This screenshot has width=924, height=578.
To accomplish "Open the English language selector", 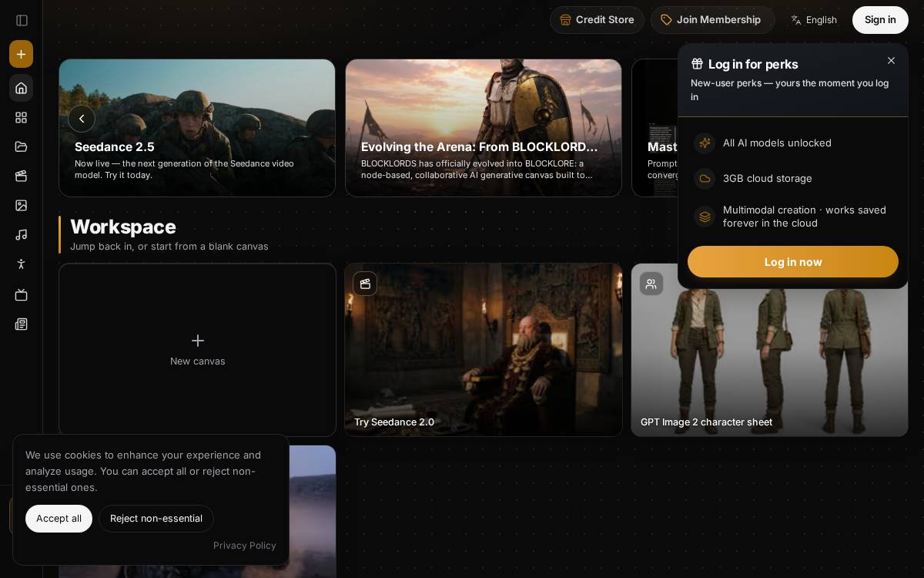I will click(x=814, y=20).
